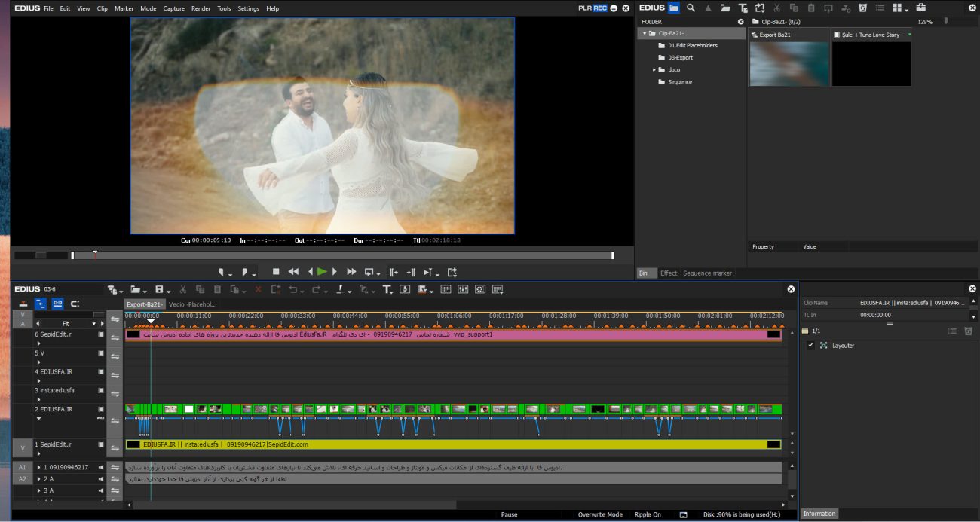Image resolution: width=980 pixels, height=522 pixels.
Task: Click the Bin delete trash icon
Action: coord(863,8)
